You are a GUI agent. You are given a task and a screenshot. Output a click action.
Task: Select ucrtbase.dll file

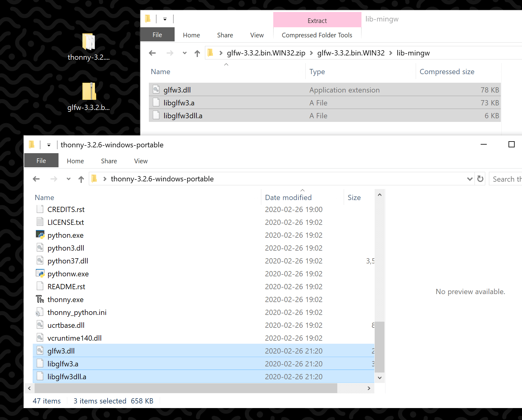203,325
